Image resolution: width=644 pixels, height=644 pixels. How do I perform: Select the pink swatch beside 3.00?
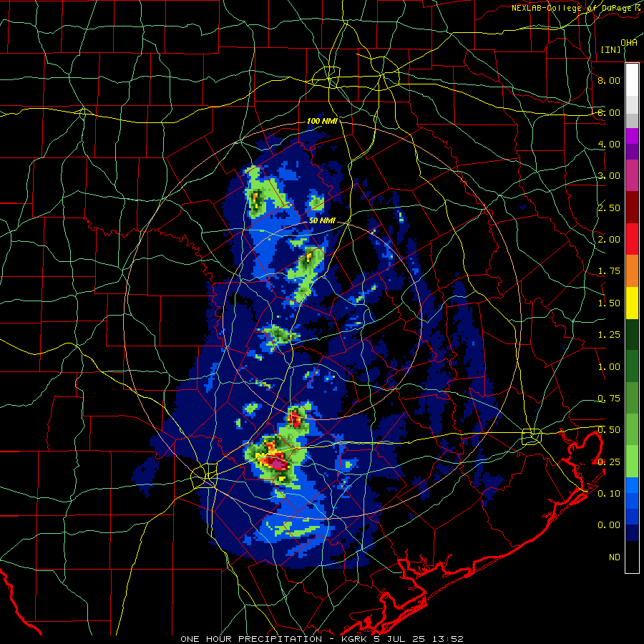[632, 175]
